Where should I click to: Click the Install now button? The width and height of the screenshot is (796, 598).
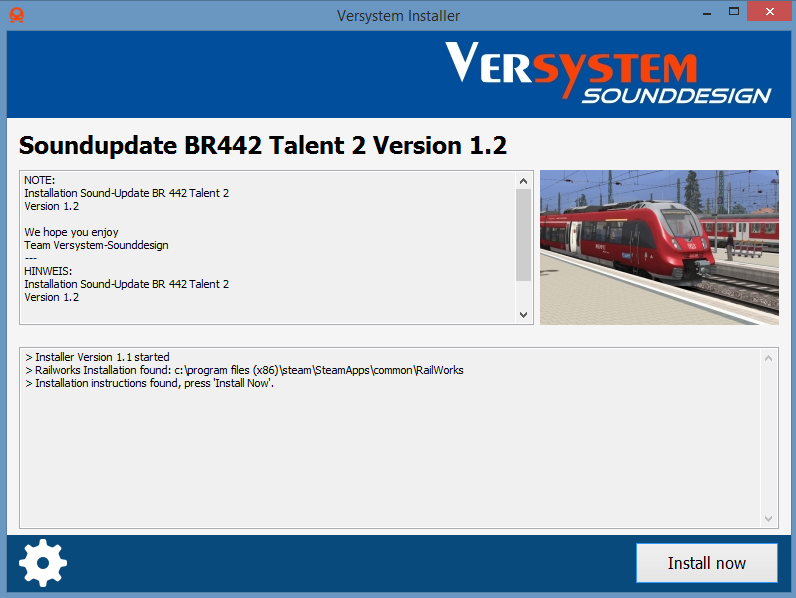point(707,563)
